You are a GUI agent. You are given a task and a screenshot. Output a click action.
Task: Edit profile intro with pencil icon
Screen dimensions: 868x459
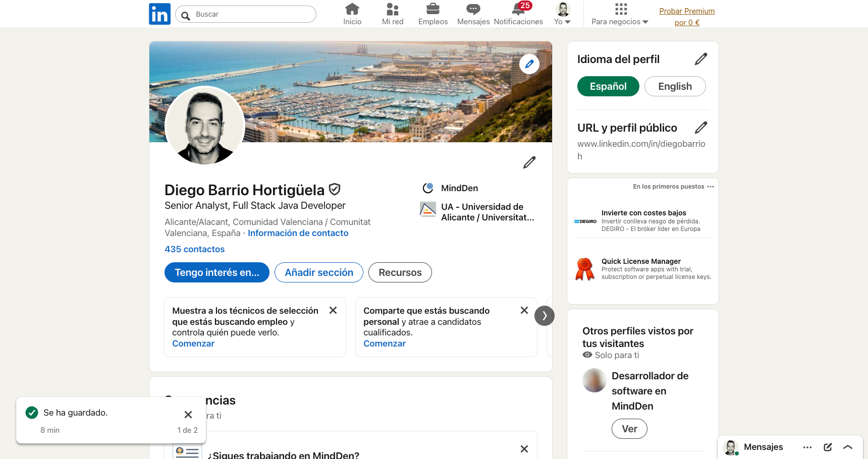(529, 162)
